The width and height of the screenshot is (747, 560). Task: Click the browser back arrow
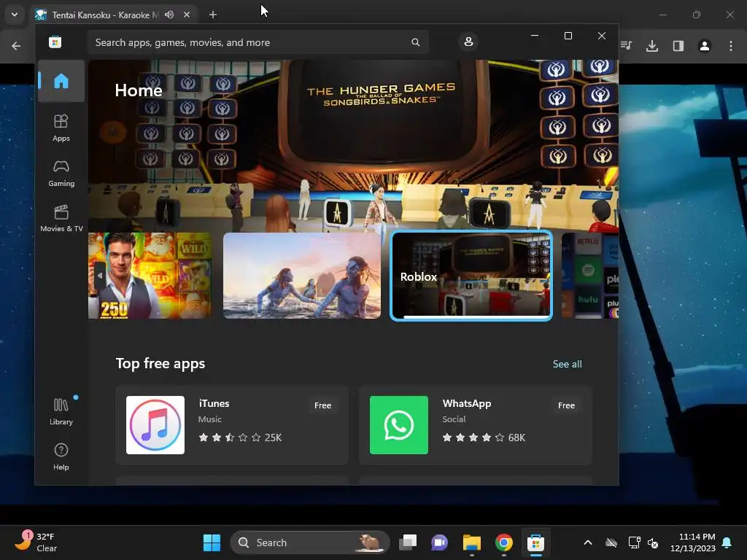coord(16,46)
